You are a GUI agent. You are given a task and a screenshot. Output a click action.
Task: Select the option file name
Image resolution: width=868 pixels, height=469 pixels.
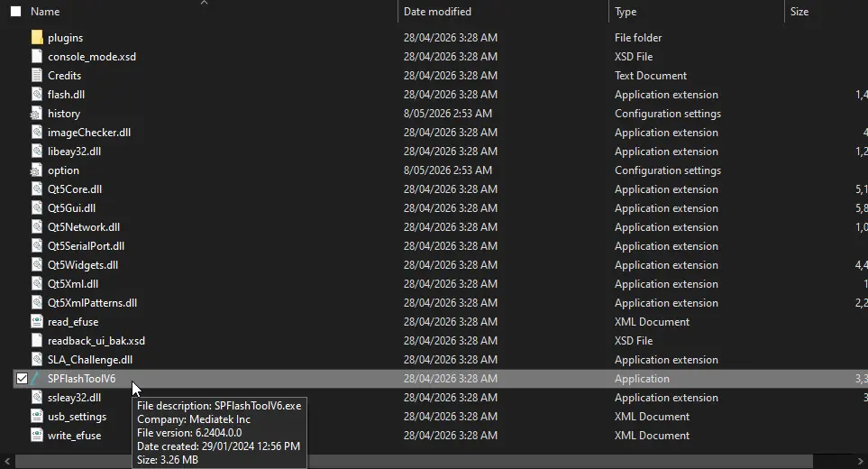pyautogui.click(x=63, y=170)
